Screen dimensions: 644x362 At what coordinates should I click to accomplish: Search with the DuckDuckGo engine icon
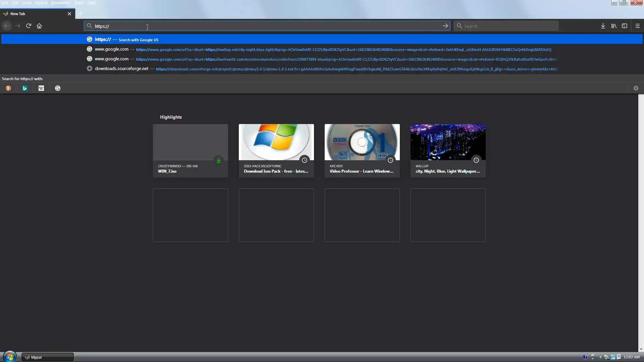tap(8, 88)
